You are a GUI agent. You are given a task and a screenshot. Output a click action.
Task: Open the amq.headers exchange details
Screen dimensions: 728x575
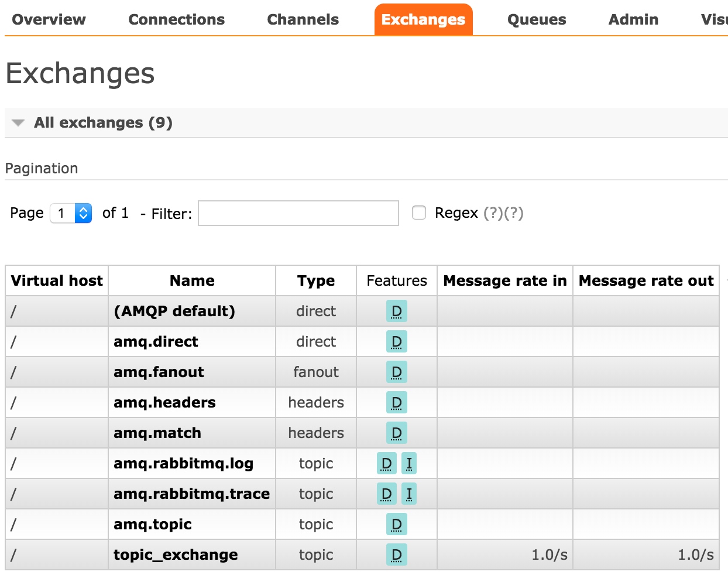(164, 402)
